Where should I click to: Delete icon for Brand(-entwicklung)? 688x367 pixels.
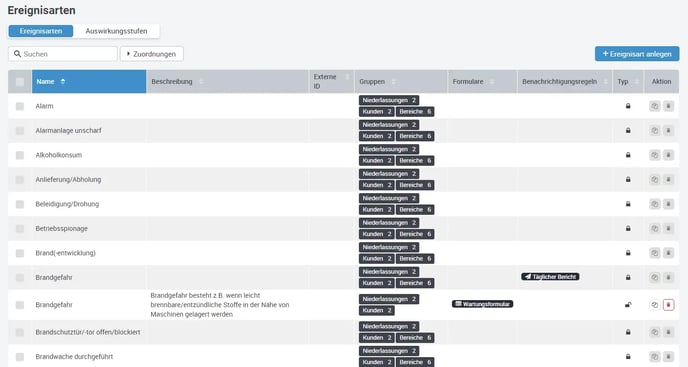(x=668, y=253)
